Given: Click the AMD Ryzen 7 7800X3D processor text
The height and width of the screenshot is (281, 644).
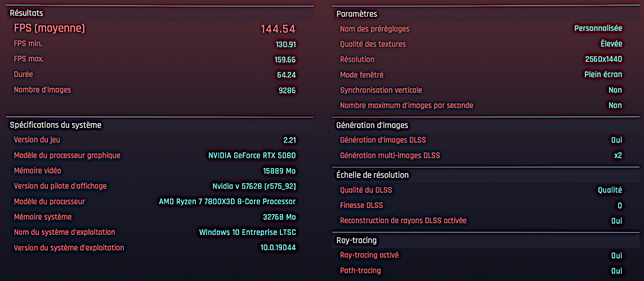Looking at the screenshot, I should (227, 201).
